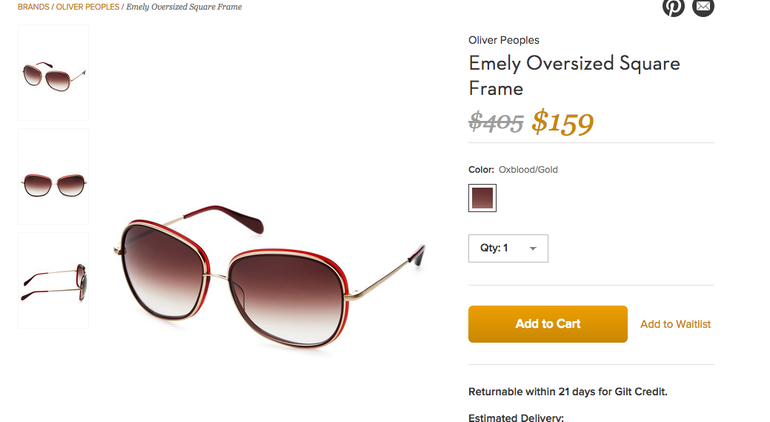Go to BRANDS breadcrumb
Viewport: 770px width, 422px height.
33,7
